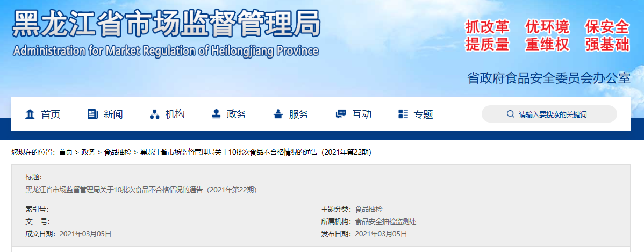
Task: Click the 首页 home building icon
Action: [x=30, y=114]
